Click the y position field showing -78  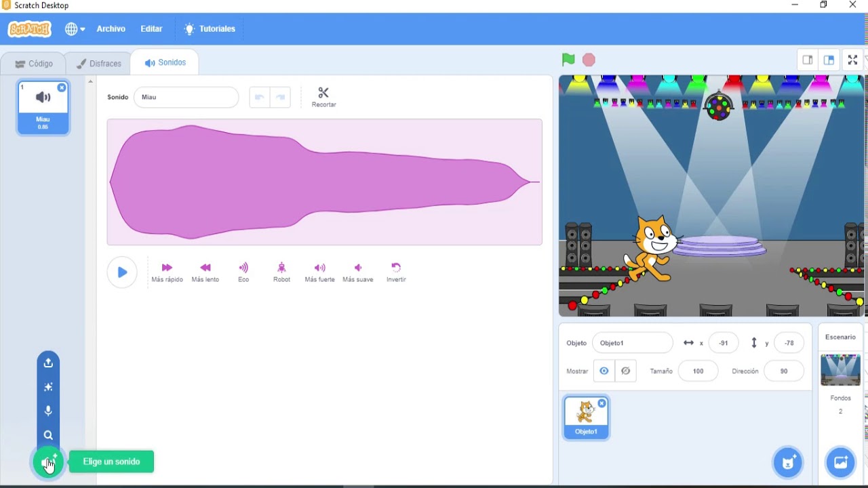pyautogui.click(x=789, y=343)
